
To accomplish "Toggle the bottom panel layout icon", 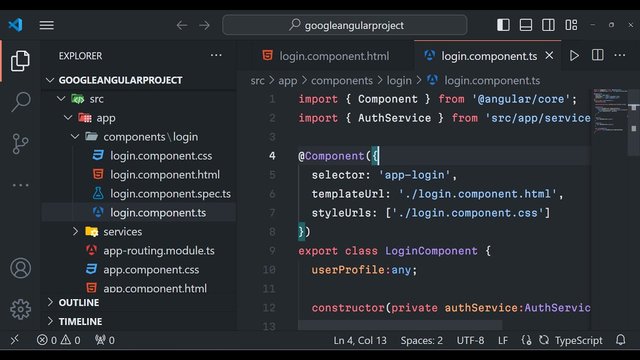I will (526, 25).
